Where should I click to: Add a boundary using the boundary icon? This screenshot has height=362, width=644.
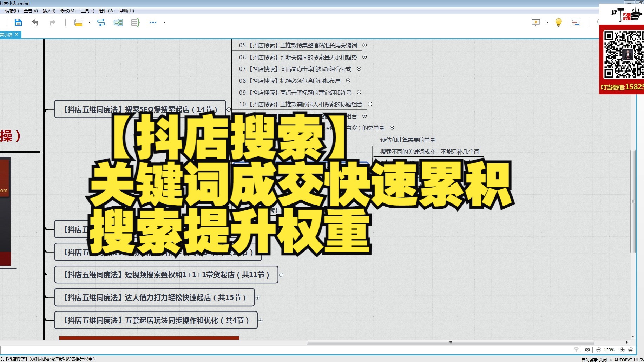click(x=118, y=22)
